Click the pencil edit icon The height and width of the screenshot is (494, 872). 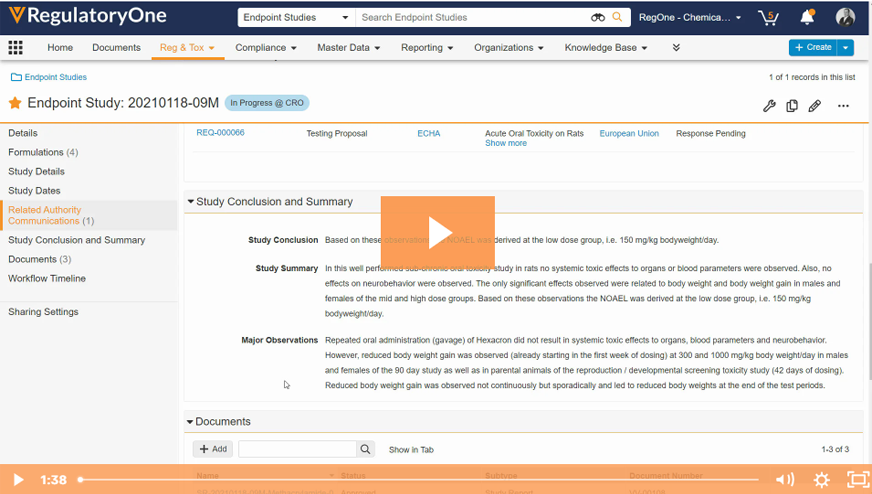tap(815, 106)
